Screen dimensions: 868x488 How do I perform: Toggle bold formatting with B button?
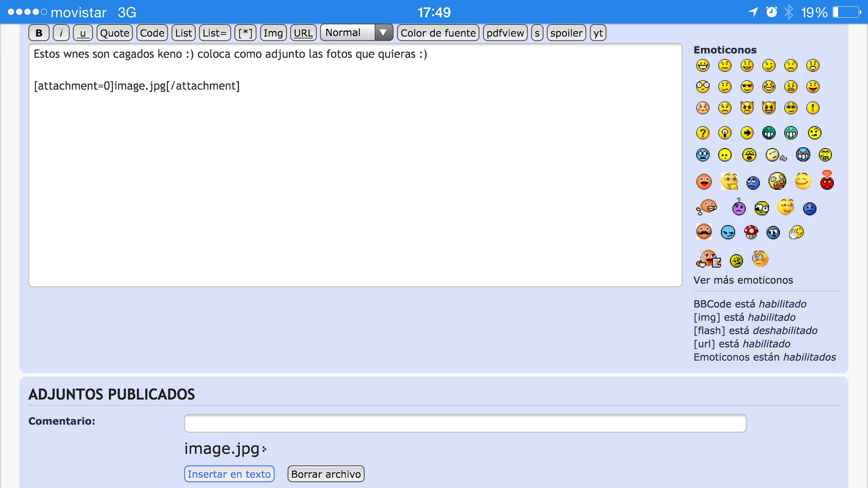point(39,33)
